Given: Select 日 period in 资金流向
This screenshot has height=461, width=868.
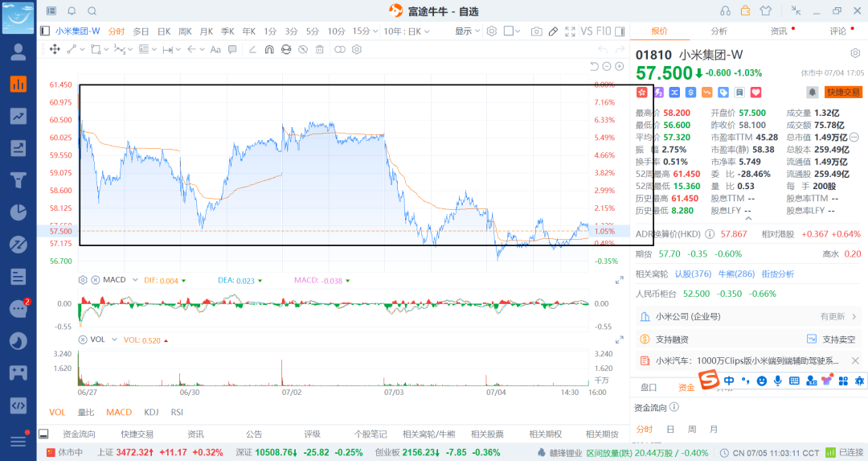Looking at the screenshot, I should coord(669,429).
